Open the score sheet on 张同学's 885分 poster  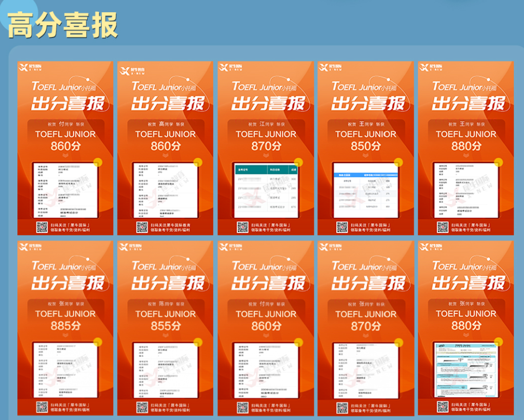(x=66, y=370)
